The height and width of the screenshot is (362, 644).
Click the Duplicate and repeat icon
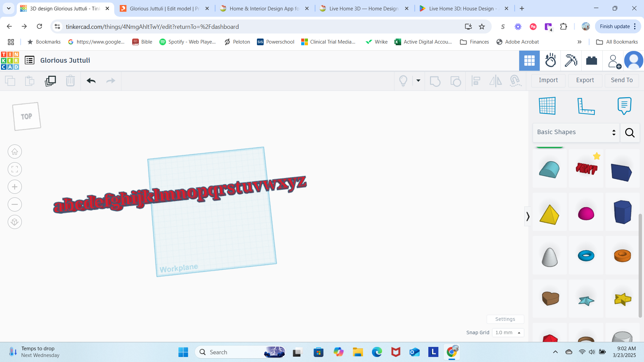tap(50, 81)
